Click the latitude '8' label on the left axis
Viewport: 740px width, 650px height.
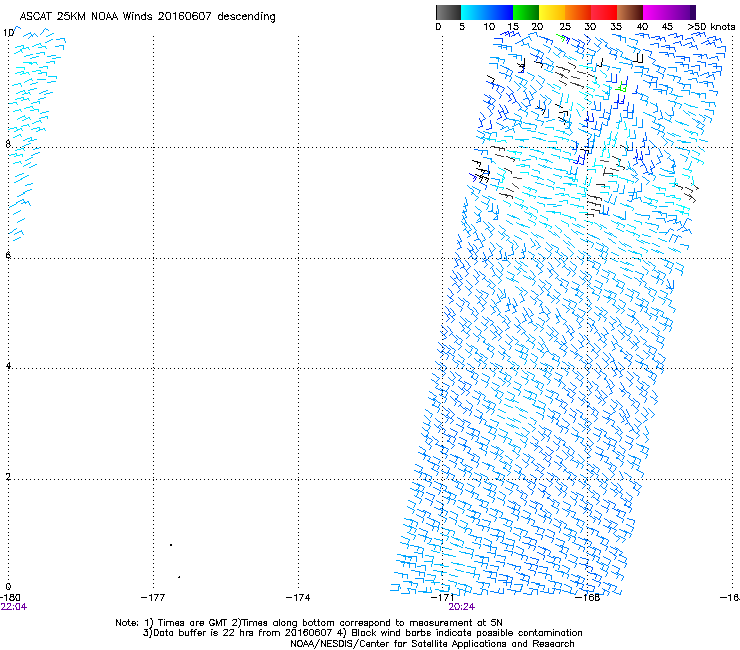coord(8,144)
